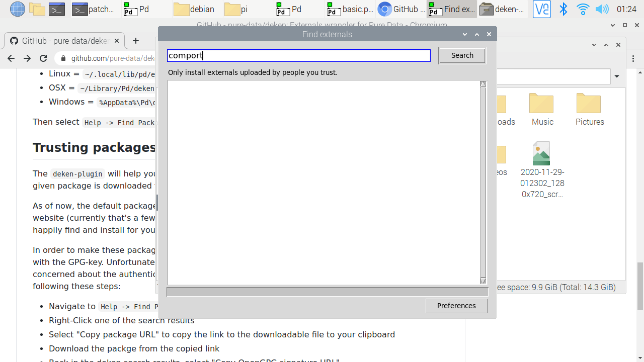Click the free space status text
Viewport: 644px width, 362px height.
coord(556,288)
